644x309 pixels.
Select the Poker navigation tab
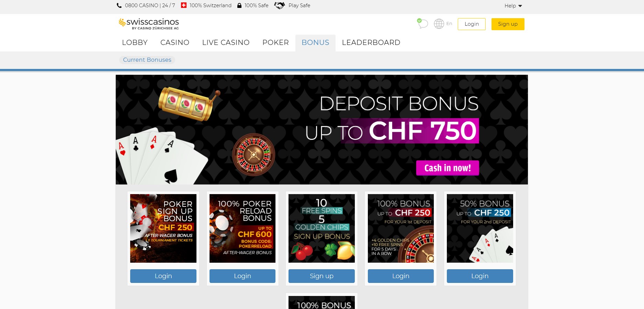pos(275,43)
